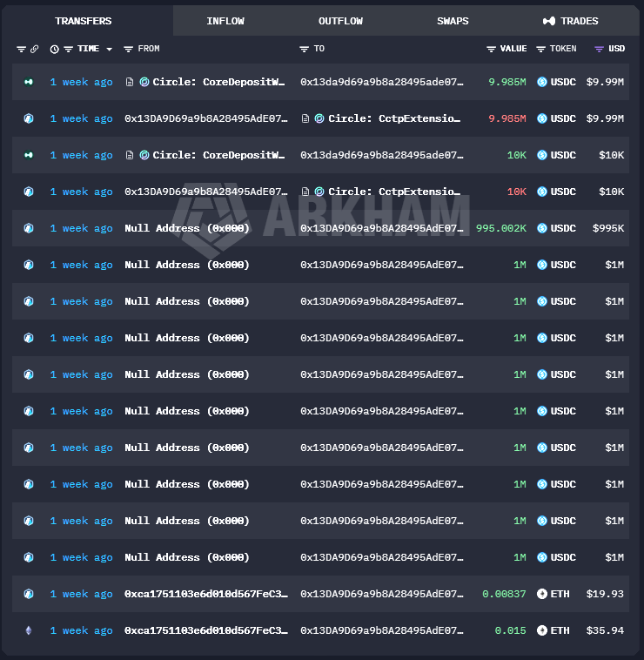Open sender 0x13DA9D69… in red 9.985M row

(206, 118)
